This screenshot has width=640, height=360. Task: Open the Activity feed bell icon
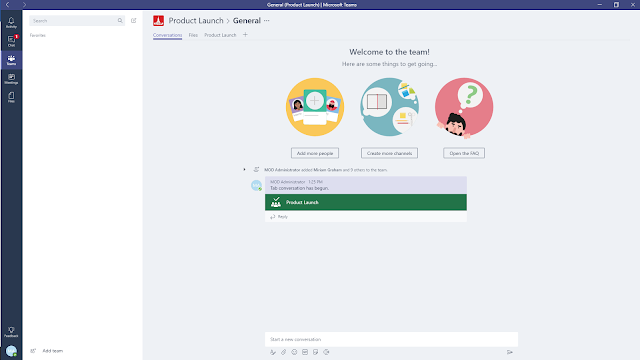click(11, 22)
